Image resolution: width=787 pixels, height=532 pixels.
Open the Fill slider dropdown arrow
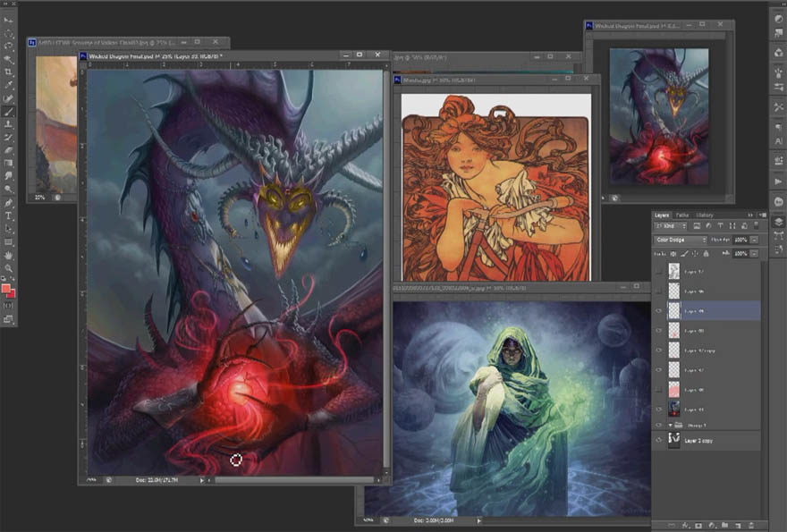point(754,254)
